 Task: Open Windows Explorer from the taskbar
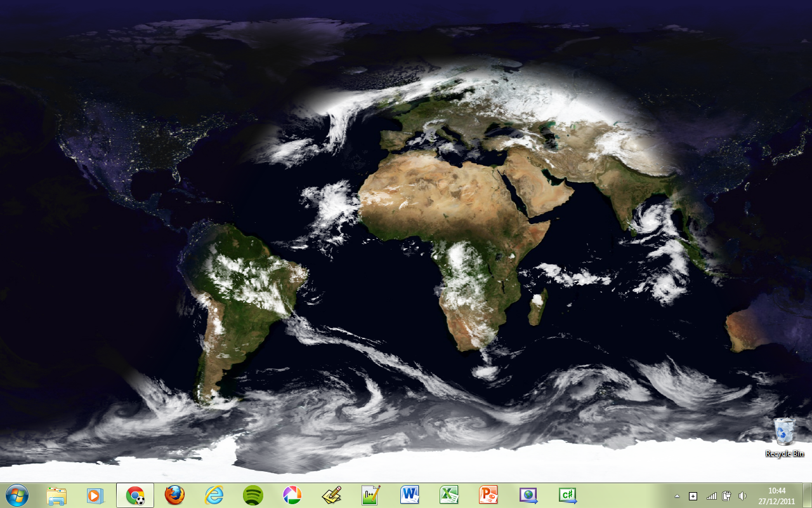click(56, 495)
